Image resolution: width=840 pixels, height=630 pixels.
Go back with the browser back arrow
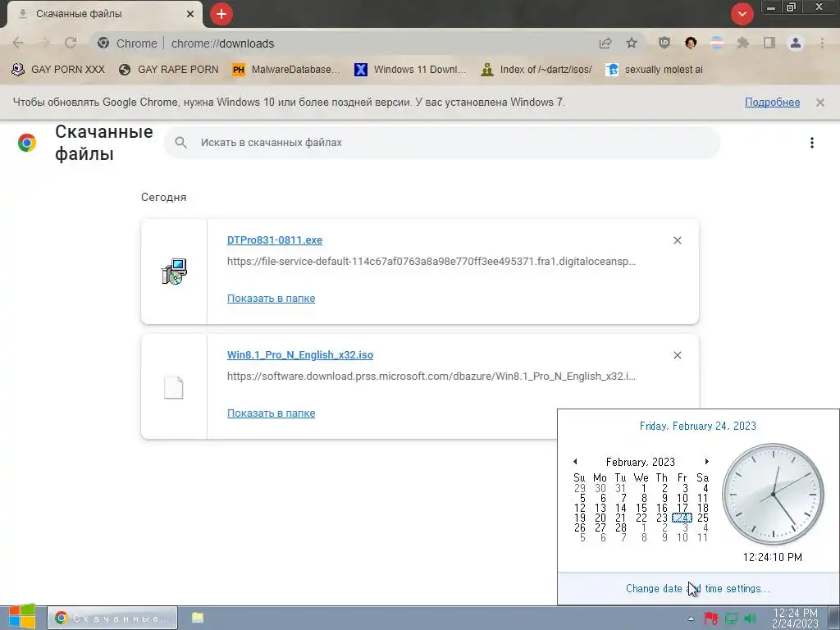(x=18, y=43)
